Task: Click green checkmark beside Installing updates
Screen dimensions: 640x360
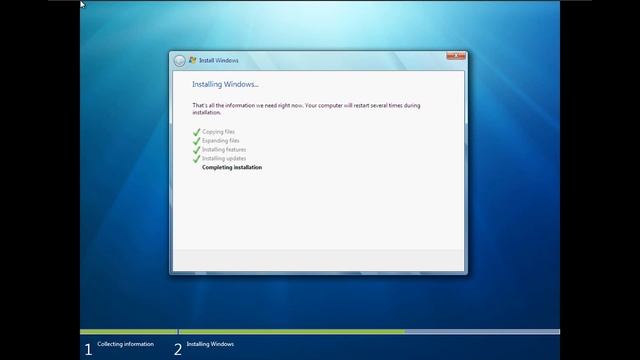Action: coord(196,159)
